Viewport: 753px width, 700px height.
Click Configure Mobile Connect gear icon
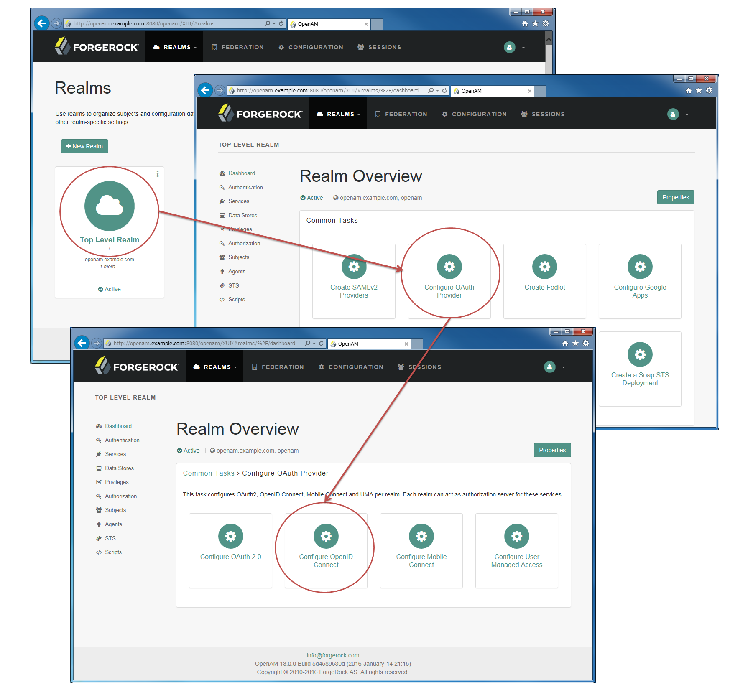[x=421, y=536]
